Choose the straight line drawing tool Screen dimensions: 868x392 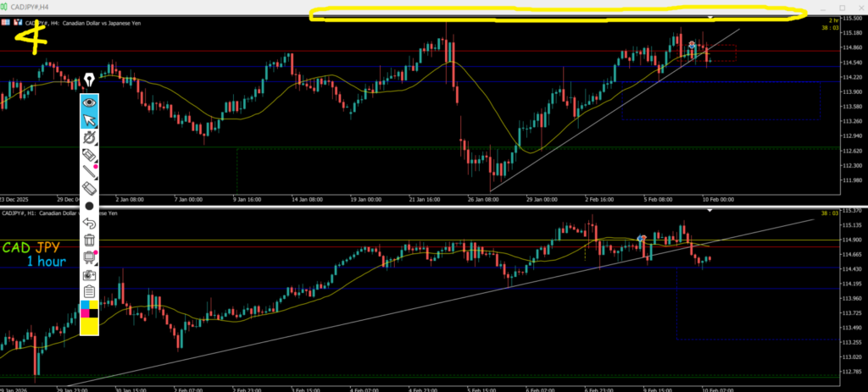[89, 172]
